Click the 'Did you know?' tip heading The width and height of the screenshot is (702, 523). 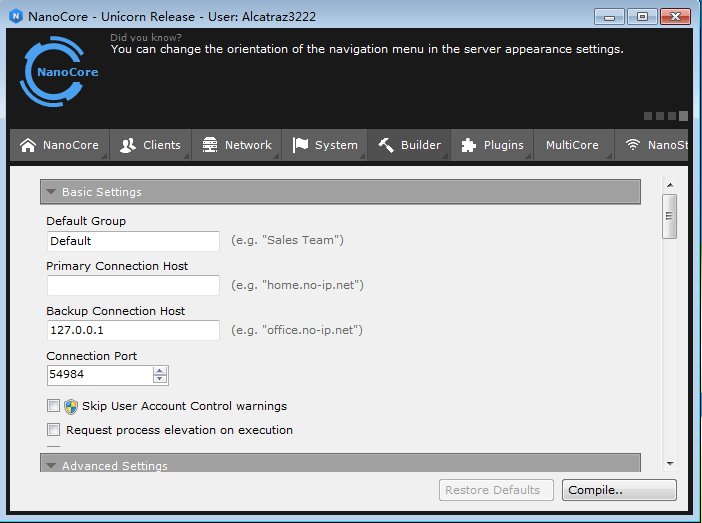[x=146, y=38]
